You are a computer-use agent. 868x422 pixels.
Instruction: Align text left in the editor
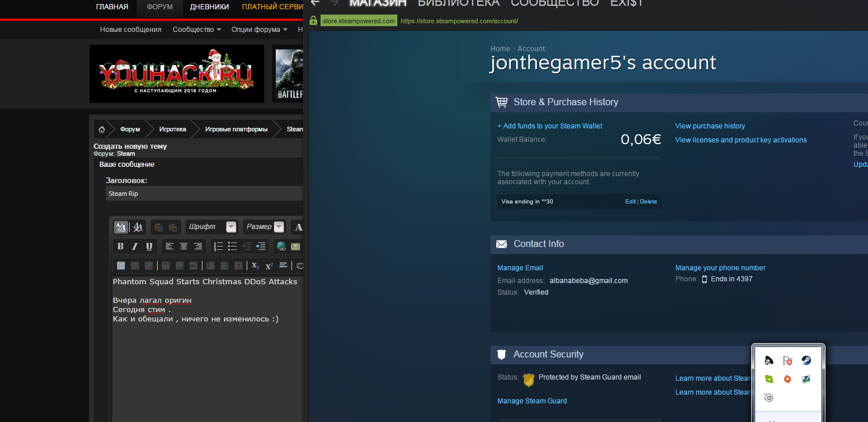169,246
